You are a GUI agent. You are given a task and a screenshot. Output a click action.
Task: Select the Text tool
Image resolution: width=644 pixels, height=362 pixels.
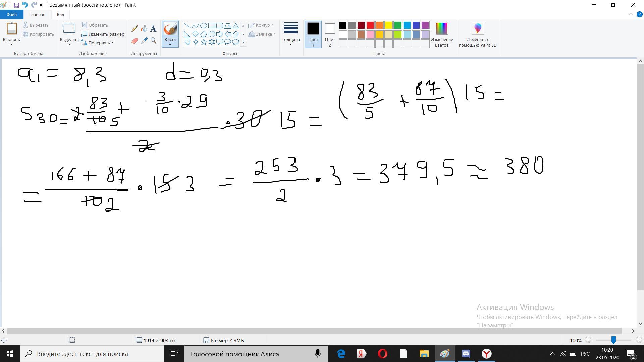click(153, 29)
